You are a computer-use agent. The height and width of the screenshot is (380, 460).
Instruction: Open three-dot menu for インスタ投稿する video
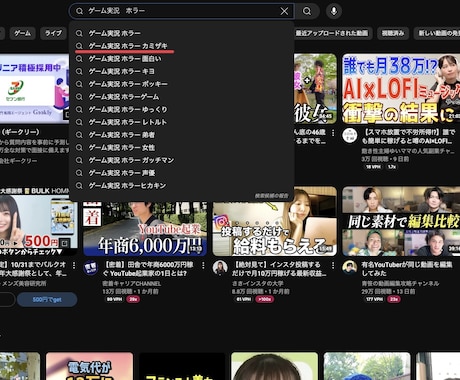click(x=333, y=265)
